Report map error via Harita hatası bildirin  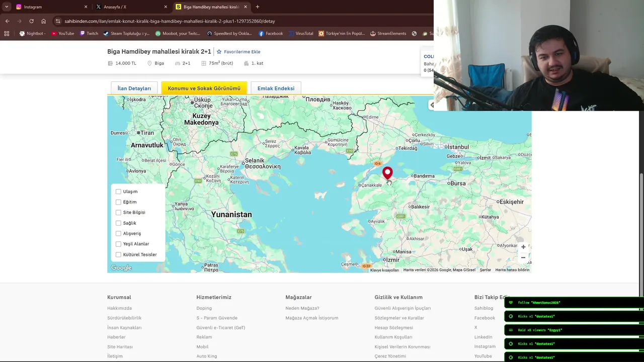click(512, 270)
